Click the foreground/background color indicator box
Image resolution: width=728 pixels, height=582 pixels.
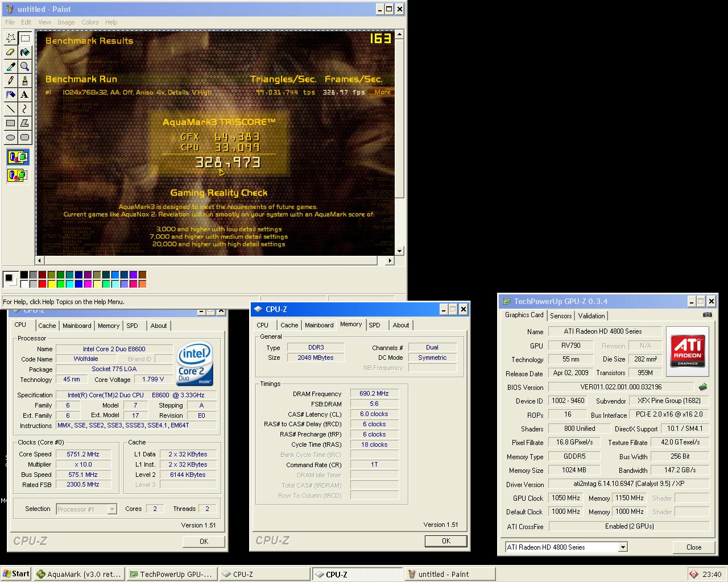[10, 279]
